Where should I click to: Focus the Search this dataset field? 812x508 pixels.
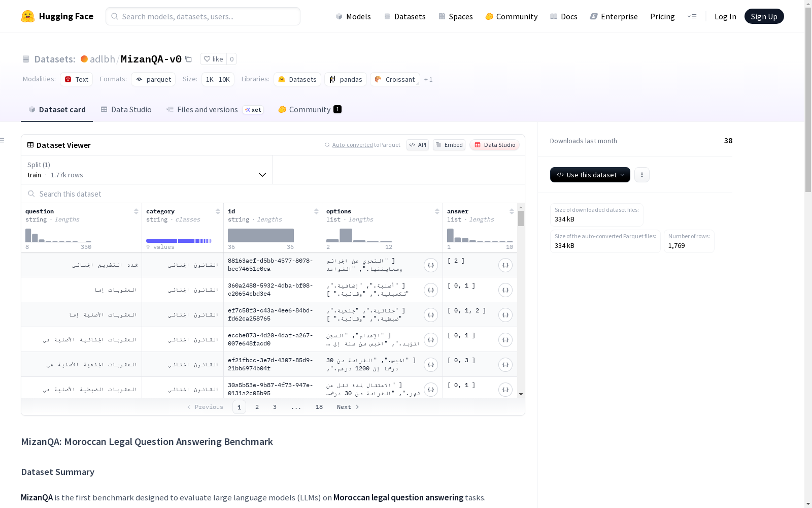[273, 194]
